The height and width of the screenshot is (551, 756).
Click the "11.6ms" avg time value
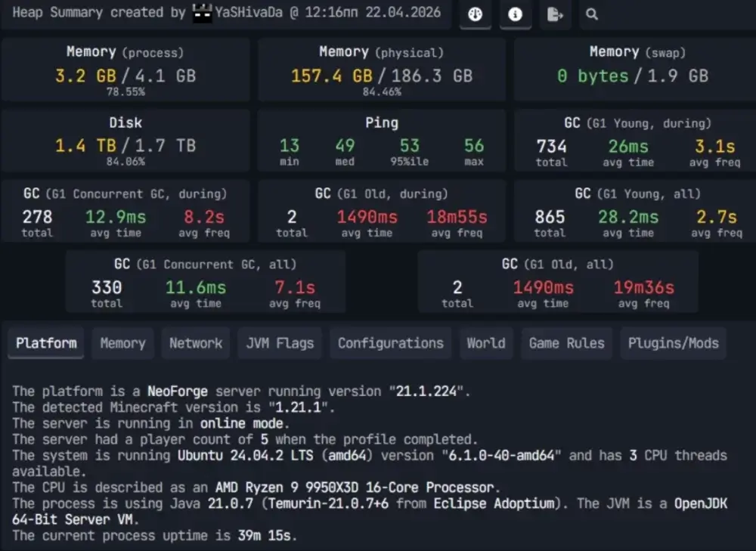196,287
